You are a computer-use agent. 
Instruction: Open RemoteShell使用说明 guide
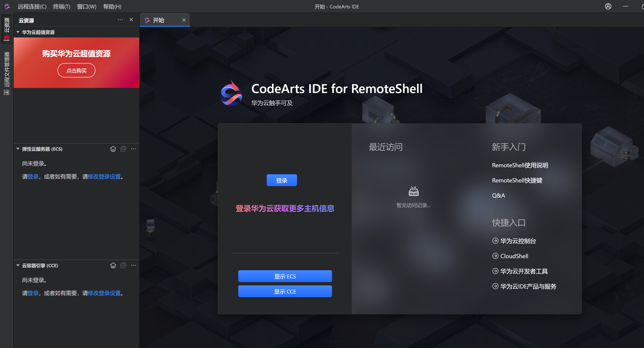520,165
